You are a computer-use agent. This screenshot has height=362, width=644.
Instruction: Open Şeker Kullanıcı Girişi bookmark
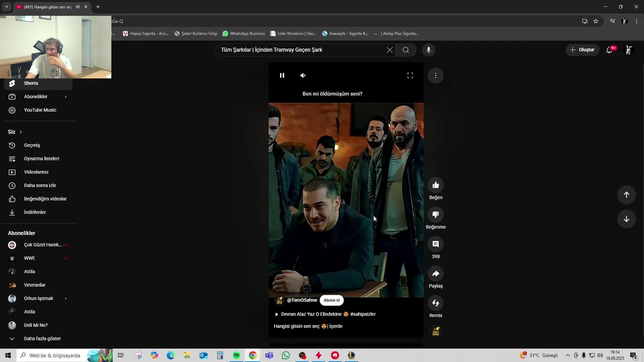(x=196, y=34)
